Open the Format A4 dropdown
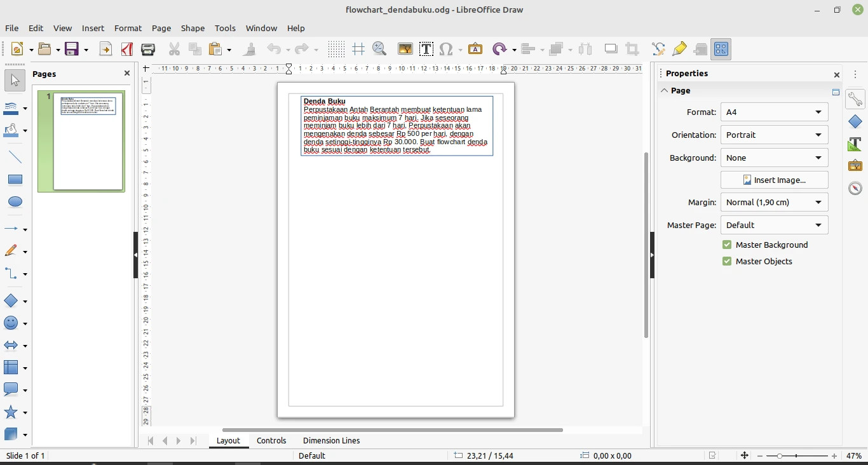The image size is (868, 465). 775,112
